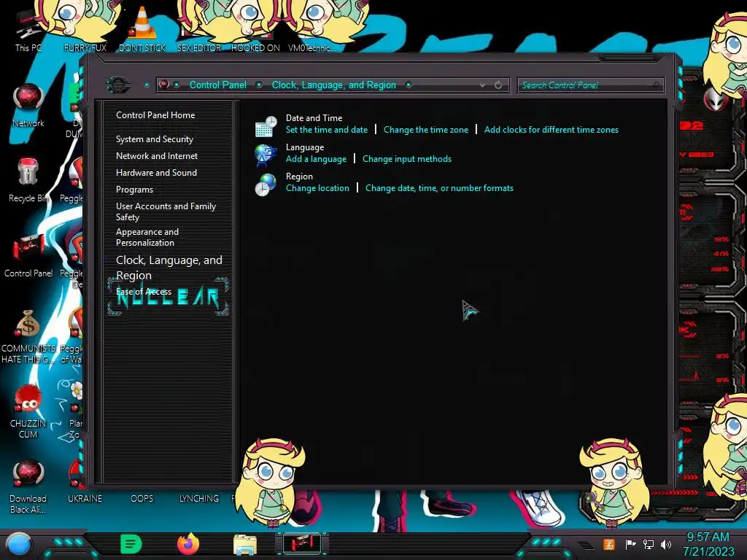Click the Start orb on the taskbar

click(19, 545)
